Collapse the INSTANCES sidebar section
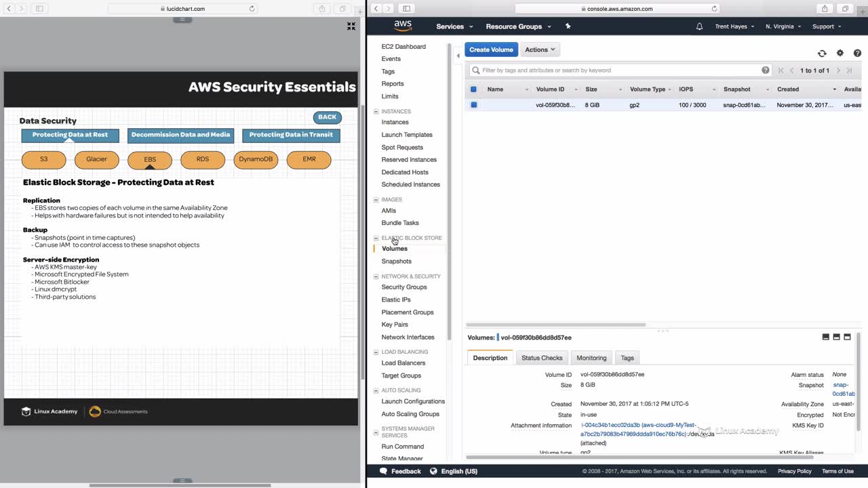 point(376,111)
